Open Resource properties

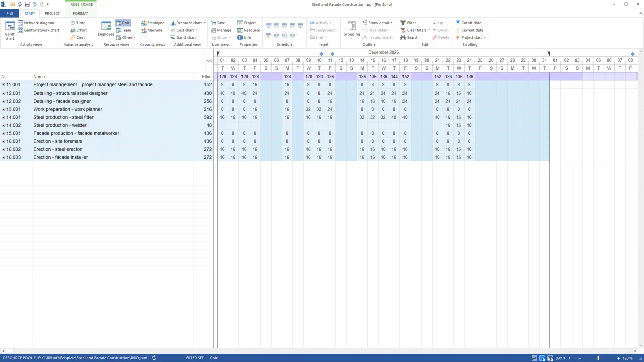point(249,30)
